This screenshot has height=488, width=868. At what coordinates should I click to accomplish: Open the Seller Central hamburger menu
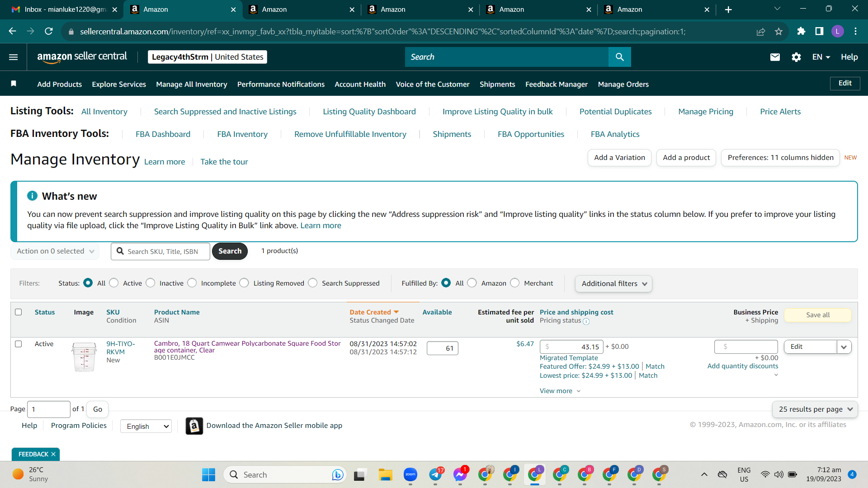(x=14, y=57)
